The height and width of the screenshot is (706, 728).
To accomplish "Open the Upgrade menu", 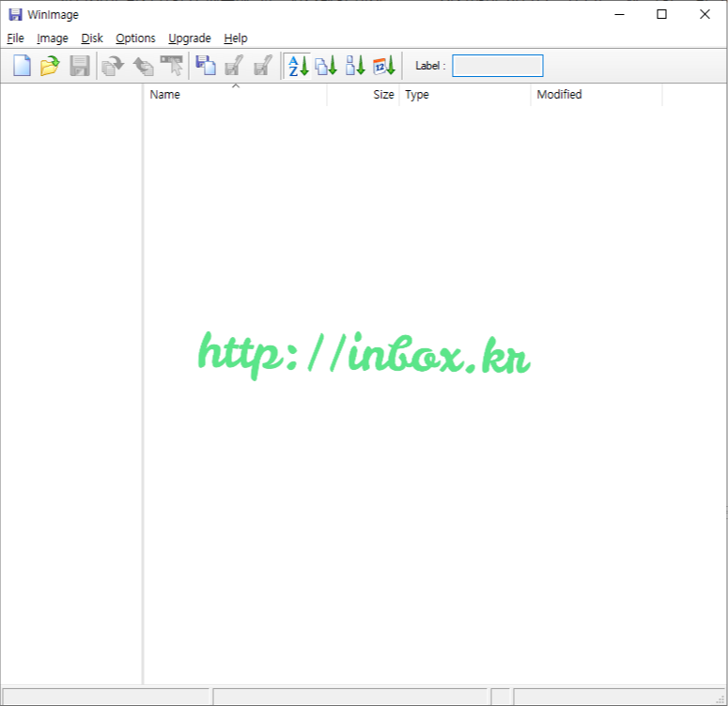I will click(190, 38).
